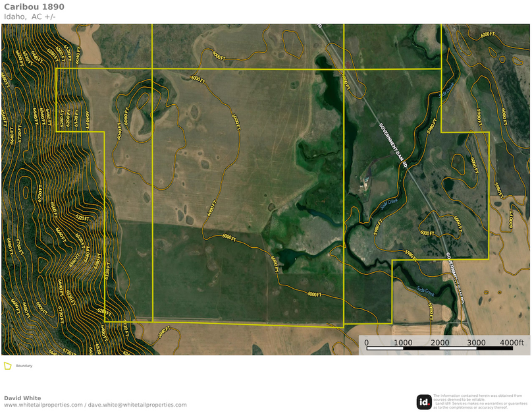The image size is (532, 412).
Task: Click the 3000 mark on scale bar
Action: tap(476, 343)
